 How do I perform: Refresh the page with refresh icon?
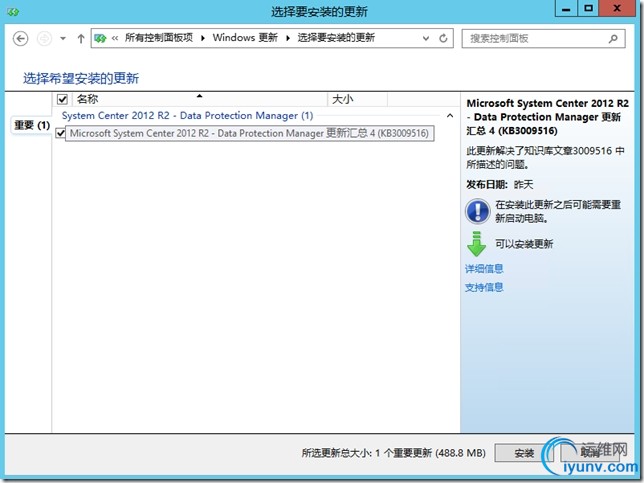[x=443, y=39]
